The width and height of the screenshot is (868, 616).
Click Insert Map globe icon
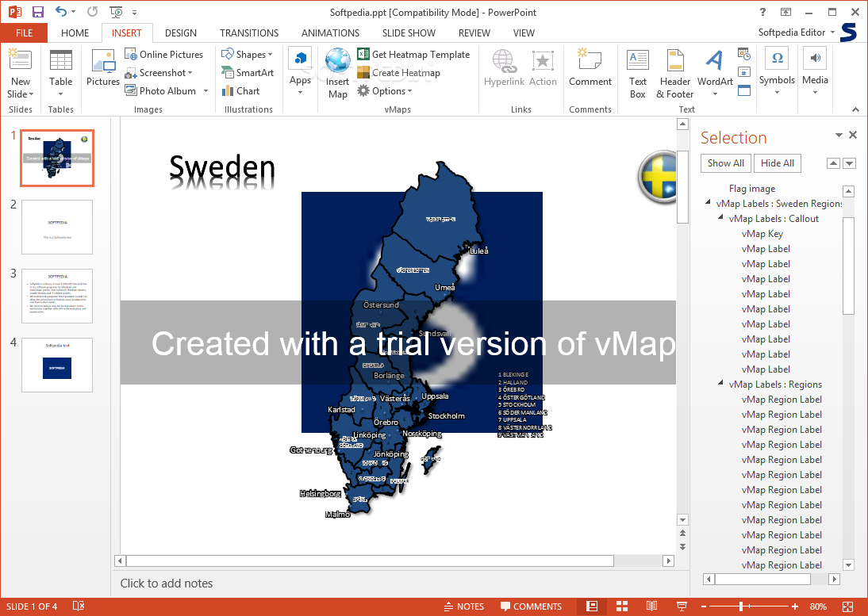point(338,74)
